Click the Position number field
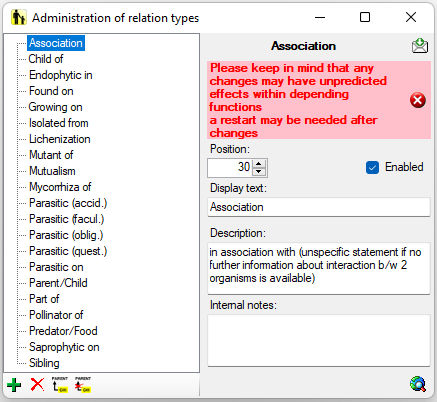The width and height of the screenshot is (437, 402). [230, 168]
